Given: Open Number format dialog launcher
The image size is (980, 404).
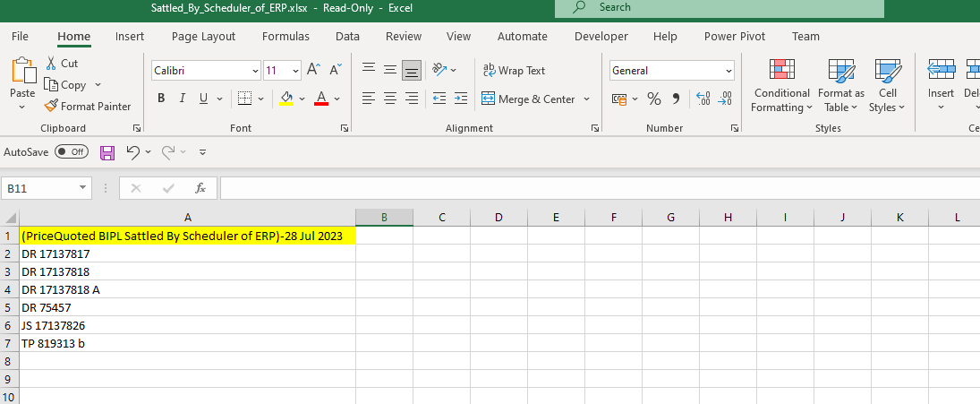Looking at the screenshot, I should click(x=735, y=128).
